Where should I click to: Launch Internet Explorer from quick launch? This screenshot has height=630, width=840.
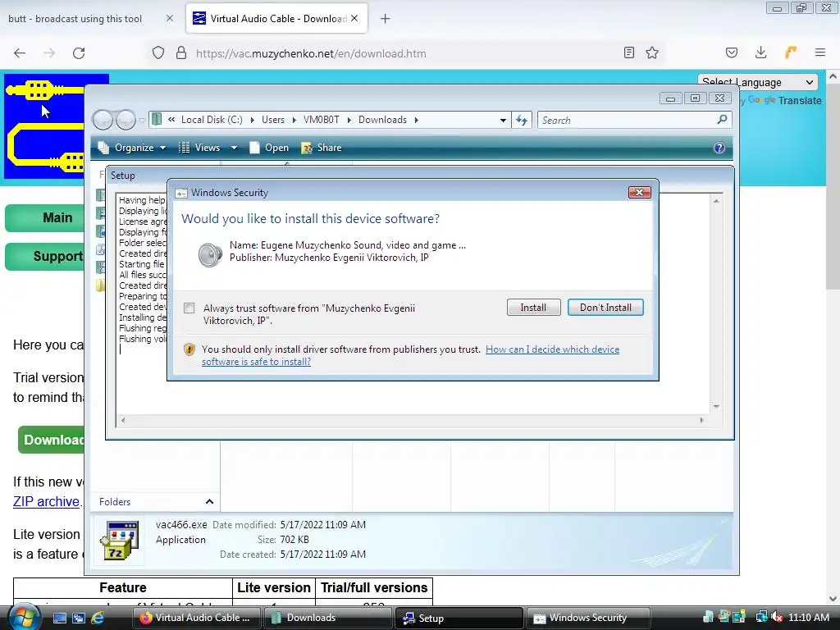(x=98, y=618)
